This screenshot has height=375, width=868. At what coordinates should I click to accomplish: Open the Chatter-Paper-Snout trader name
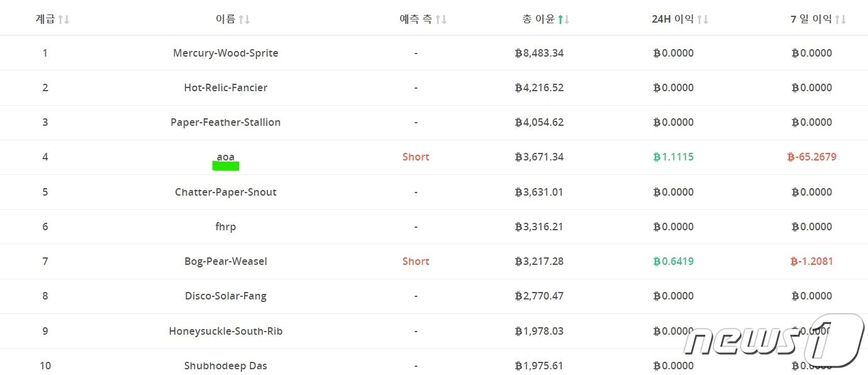coord(225,192)
